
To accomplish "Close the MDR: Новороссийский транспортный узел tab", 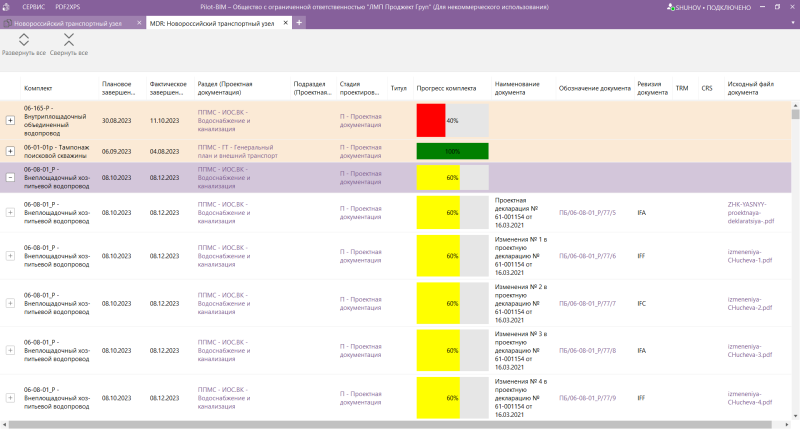I will coord(287,21).
